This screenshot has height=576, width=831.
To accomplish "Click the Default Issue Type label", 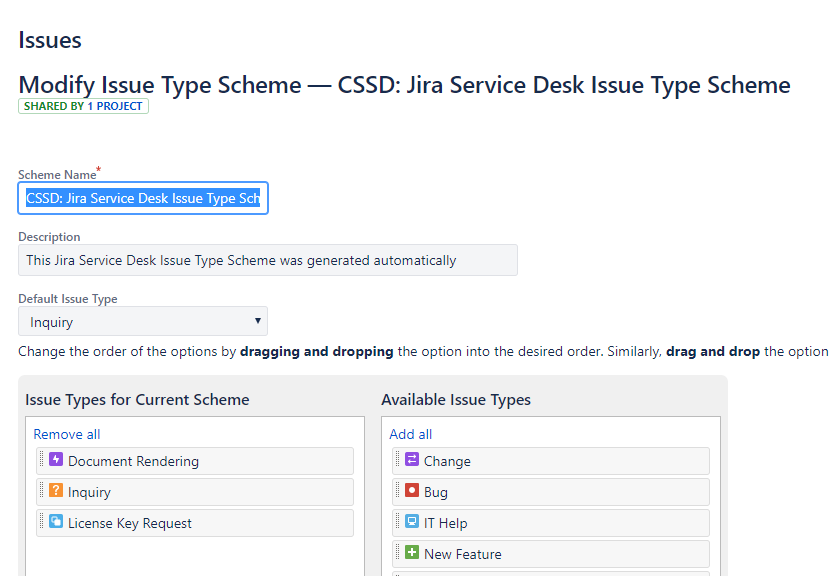I will tap(68, 299).
